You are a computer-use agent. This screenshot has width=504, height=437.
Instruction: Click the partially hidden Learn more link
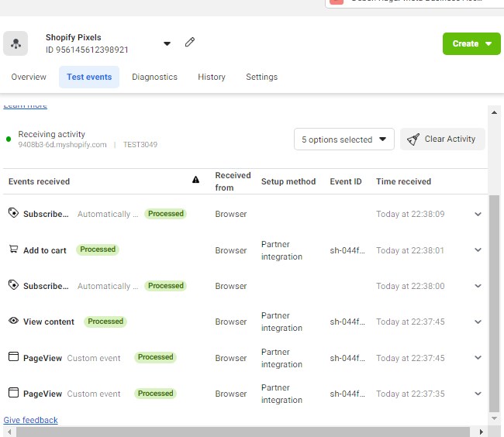25,106
